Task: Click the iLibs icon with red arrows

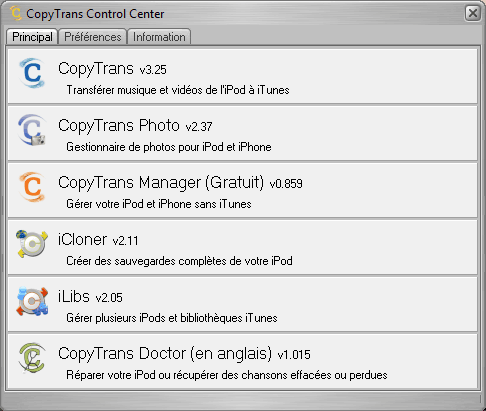Action: click(x=32, y=301)
